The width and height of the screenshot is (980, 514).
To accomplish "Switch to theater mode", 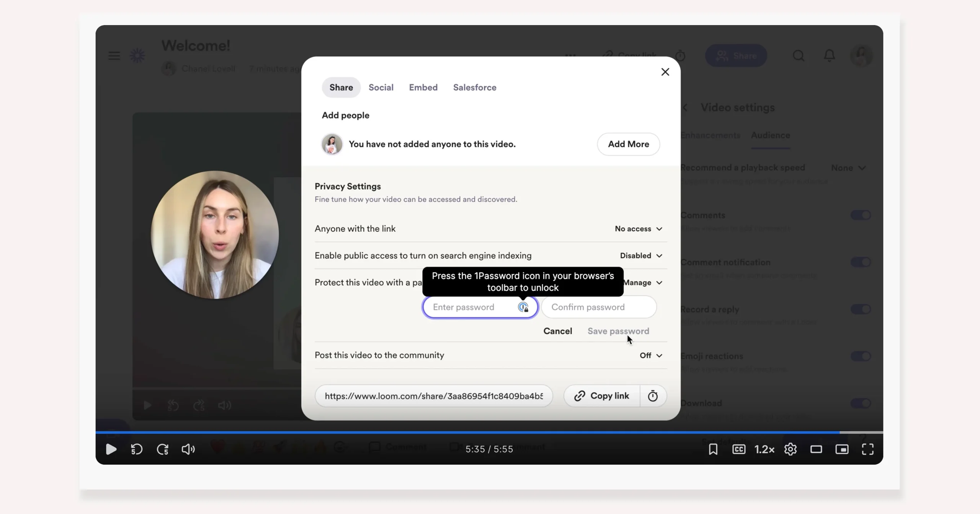I will coord(816,449).
